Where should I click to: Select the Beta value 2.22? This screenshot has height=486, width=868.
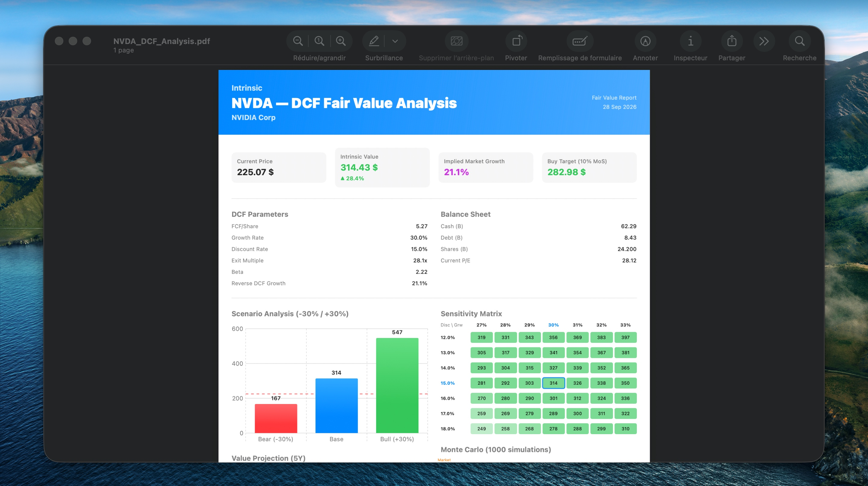pos(421,272)
